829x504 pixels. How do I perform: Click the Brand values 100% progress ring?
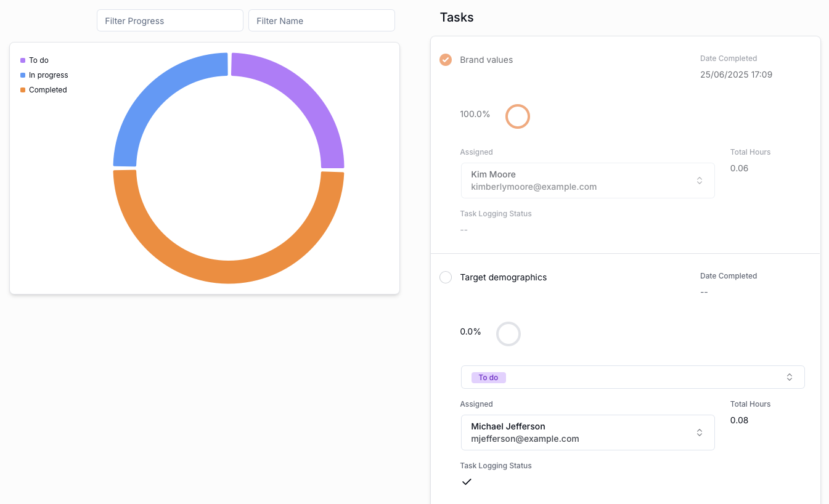click(x=518, y=116)
